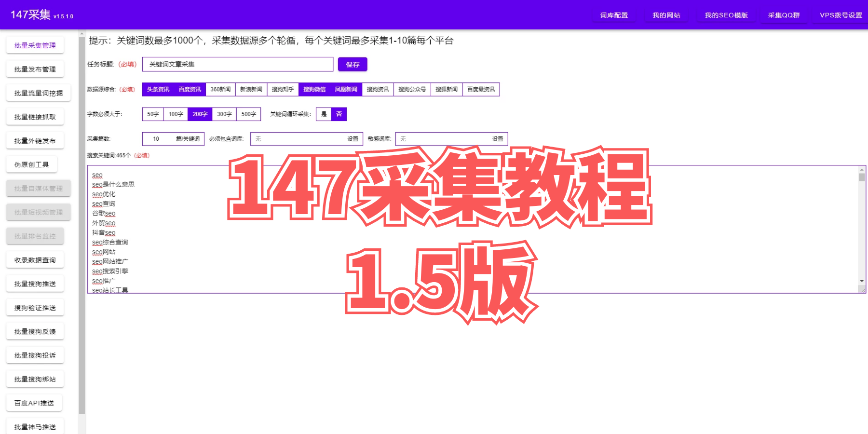Viewport: 868px width, 434px height.
Task: Toggle 头条资讯 data source
Action: pyautogui.click(x=158, y=89)
